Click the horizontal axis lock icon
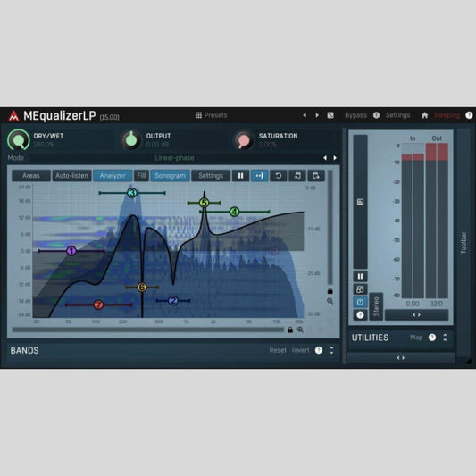The height and width of the screenshot is (476, 476). click(x=290, y=330)
